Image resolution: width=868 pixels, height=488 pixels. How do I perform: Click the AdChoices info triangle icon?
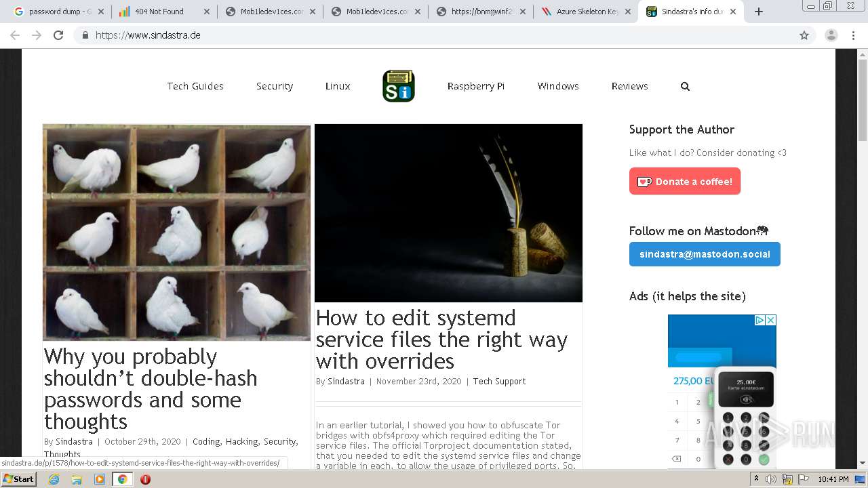(761, 320)
